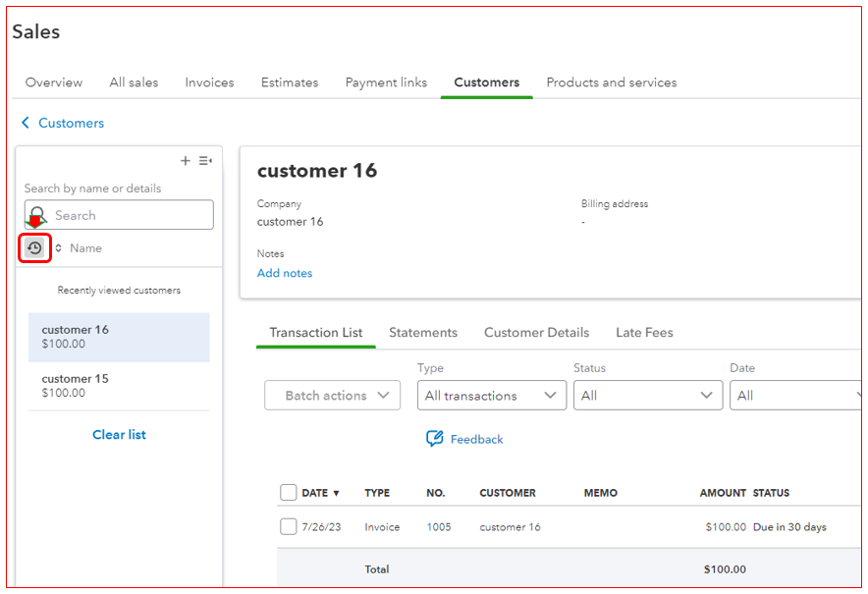Open the Status filter dropdown
The height and width of the screenshot is (594, 868).
(x=648, y=395)
